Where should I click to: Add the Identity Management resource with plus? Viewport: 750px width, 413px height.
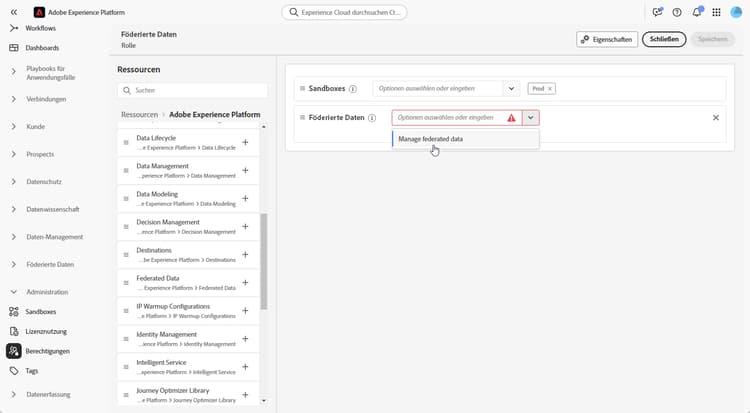(x=245, y=339)
